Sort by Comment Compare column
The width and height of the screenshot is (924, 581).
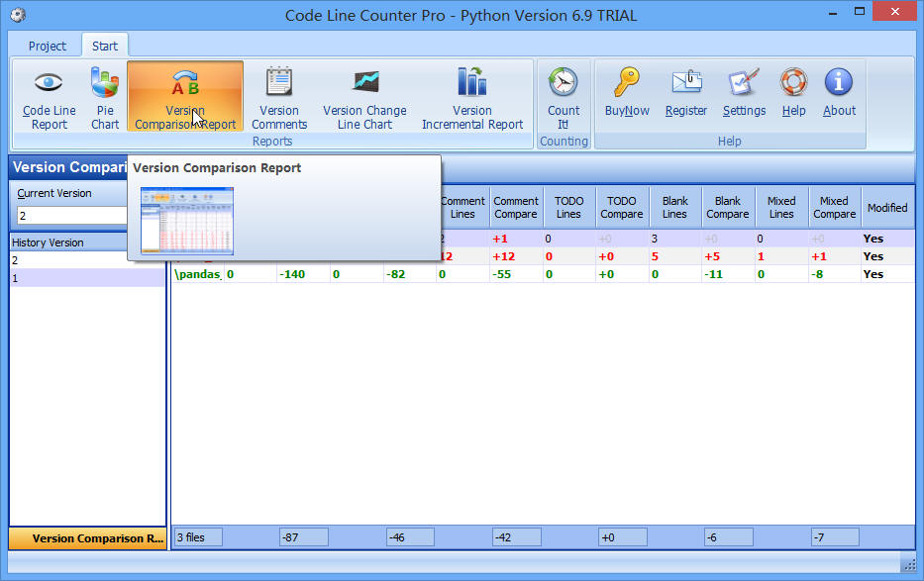pyautogui.click(x=516, y=207)
